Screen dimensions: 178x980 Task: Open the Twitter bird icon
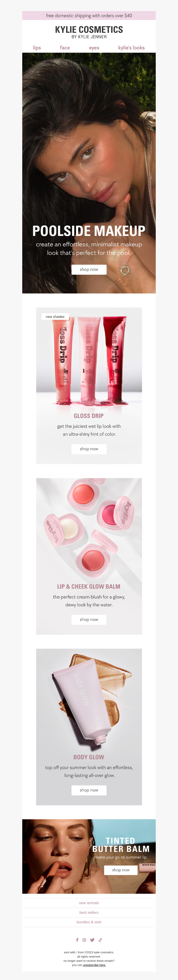pos(92,940)
